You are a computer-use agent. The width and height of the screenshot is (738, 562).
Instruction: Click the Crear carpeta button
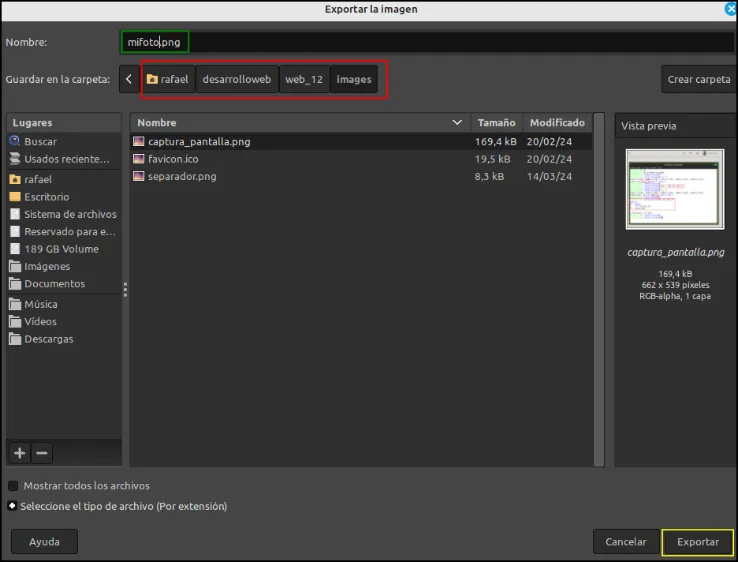tap(699, 79)
